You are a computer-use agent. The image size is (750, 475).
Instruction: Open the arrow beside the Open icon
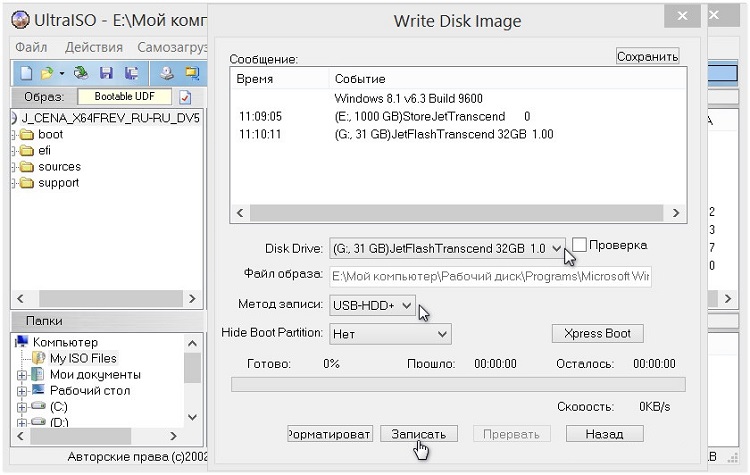pos(62,73)
